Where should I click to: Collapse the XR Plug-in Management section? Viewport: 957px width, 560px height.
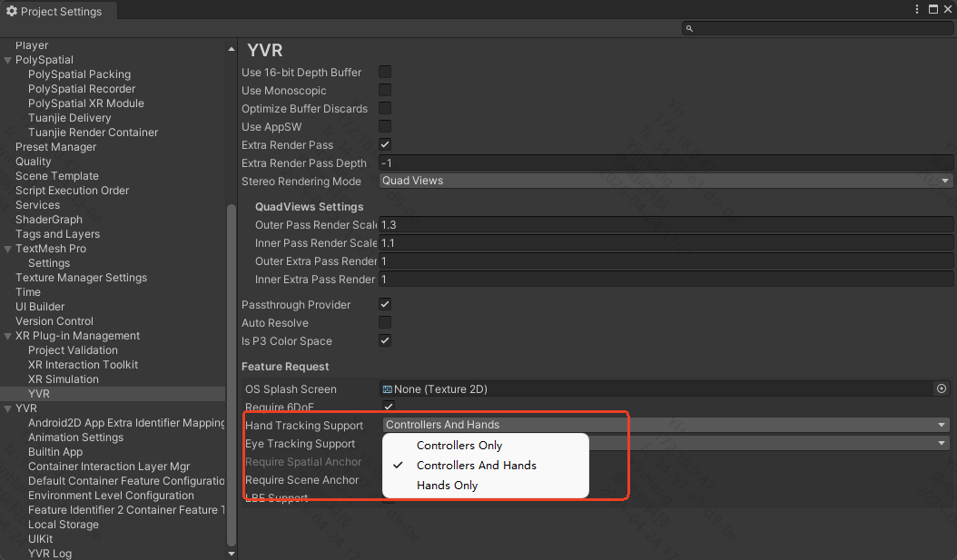8,336
